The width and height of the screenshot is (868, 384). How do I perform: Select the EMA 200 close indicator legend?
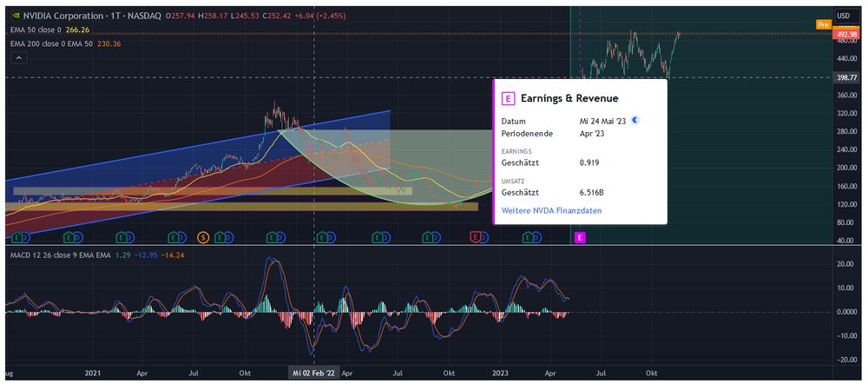point(52,43)
